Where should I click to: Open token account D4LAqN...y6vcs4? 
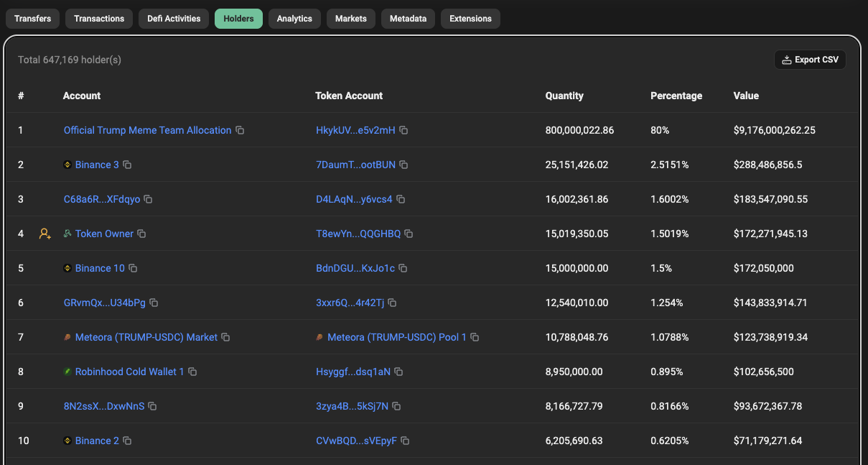click(354, 199)
